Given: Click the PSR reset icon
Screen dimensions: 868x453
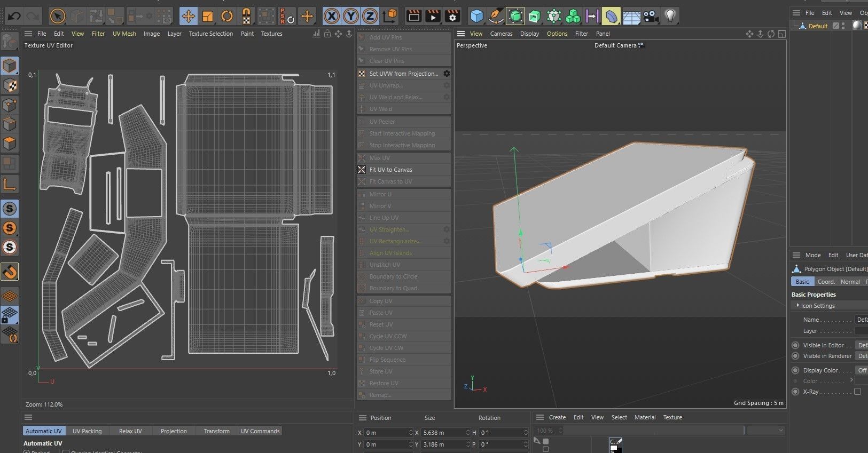Looking at the screenshot, I should (x=287, y=16).
